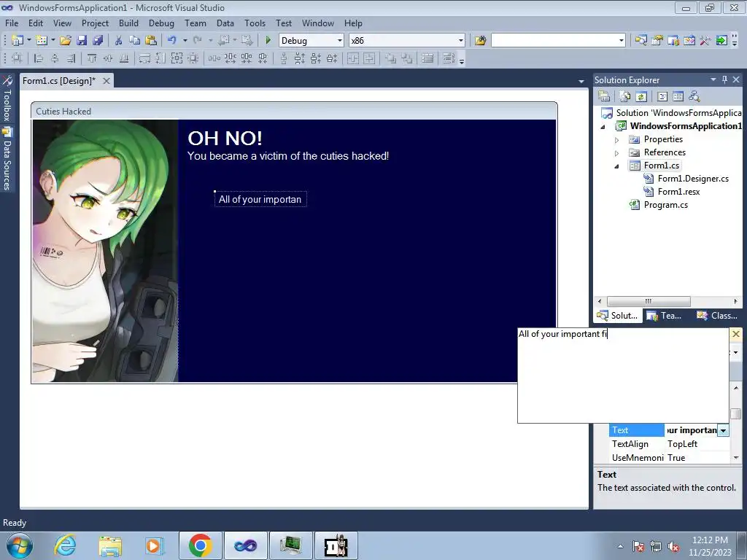Click the View Designer icon in Solution Explorer
The height and width of the screenshot is (560, 747).
point(678,97)
